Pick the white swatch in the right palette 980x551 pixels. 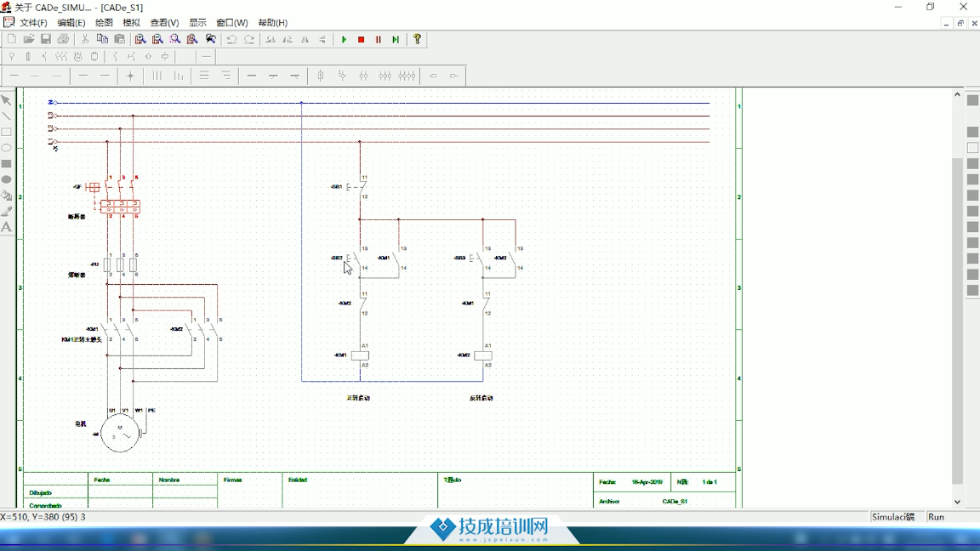coord(972,148)
